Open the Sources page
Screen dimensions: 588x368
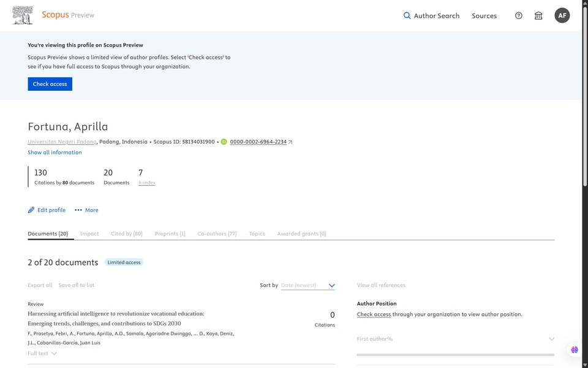(484, 15)
